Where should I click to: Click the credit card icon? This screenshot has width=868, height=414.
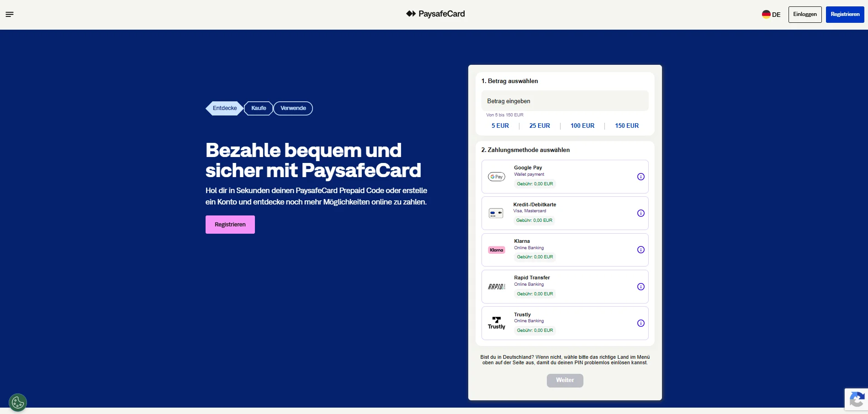click(496, 213)
